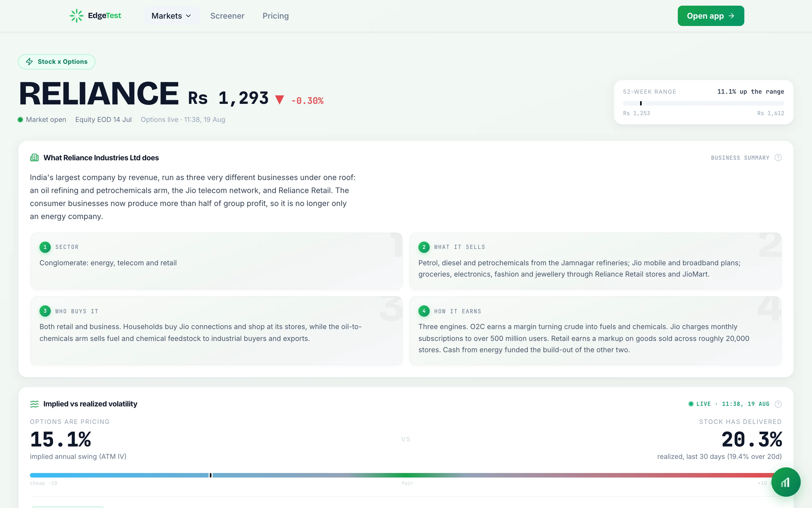The image size is (812, 508).
Task: Click the 'Conglomerate: energy, telecom and retail' text
Action: point(108,263)
